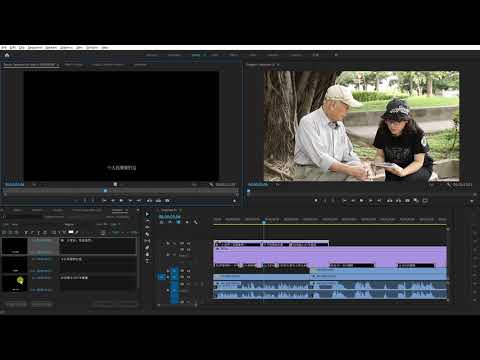This screenshot has height=360, width=480.
Task: Go to Out point in Program monitor
Action: 379,201
